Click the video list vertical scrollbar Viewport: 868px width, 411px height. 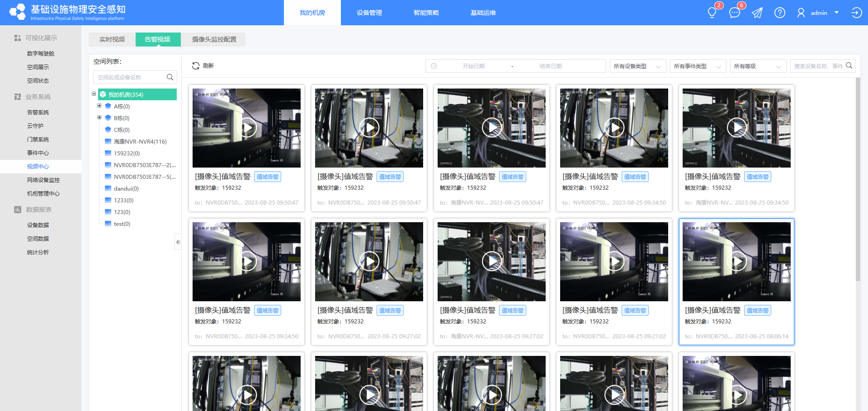(858, 179)
